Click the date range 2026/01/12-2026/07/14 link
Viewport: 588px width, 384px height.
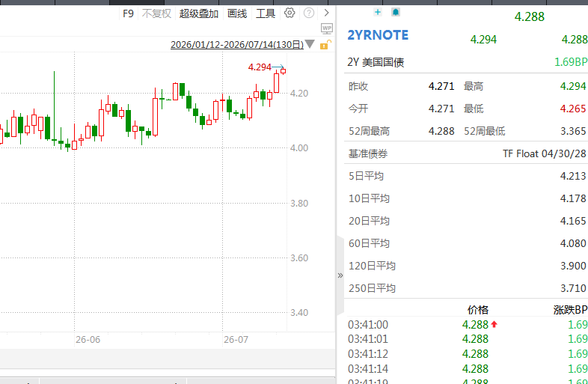237,45
